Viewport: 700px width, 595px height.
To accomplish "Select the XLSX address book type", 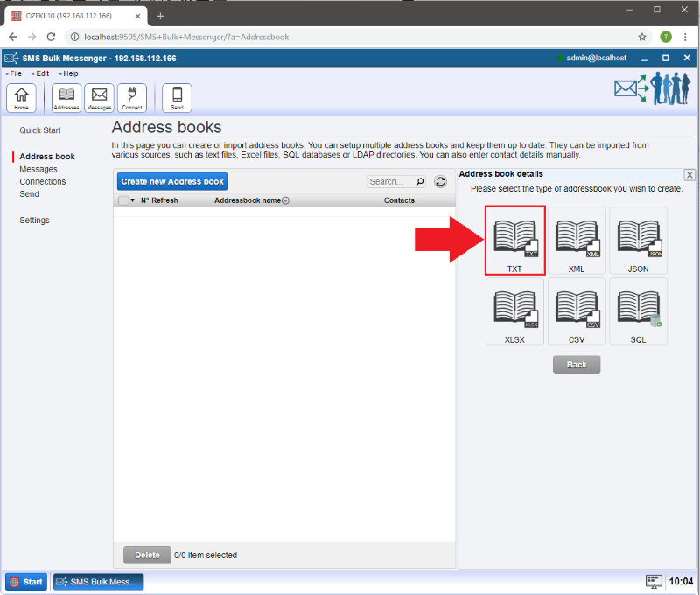I will (x=514, y=311).
